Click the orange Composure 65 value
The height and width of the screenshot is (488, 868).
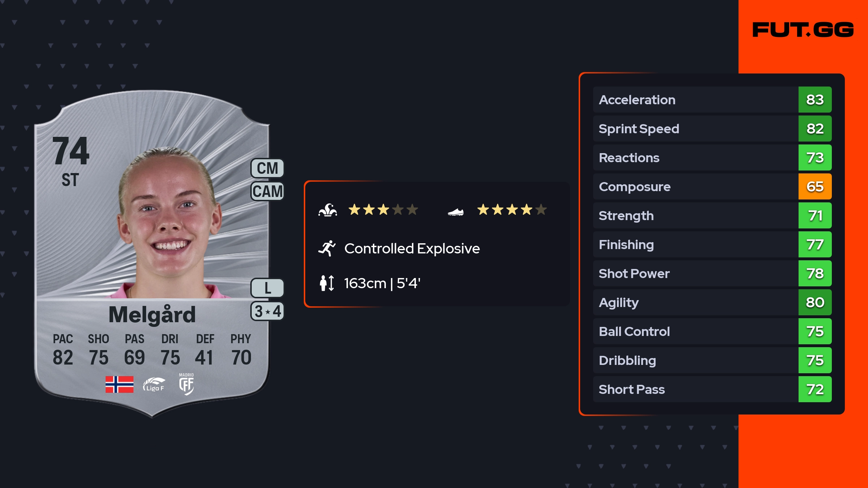[814, 186]
